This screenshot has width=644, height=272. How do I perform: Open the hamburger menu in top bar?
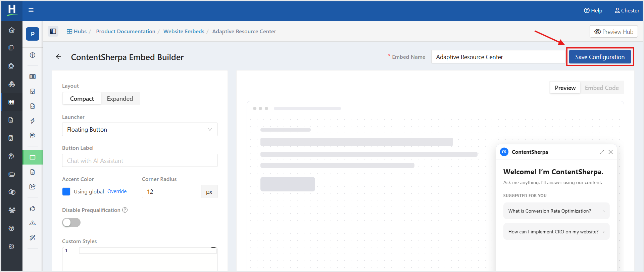[x=31, y=10]
